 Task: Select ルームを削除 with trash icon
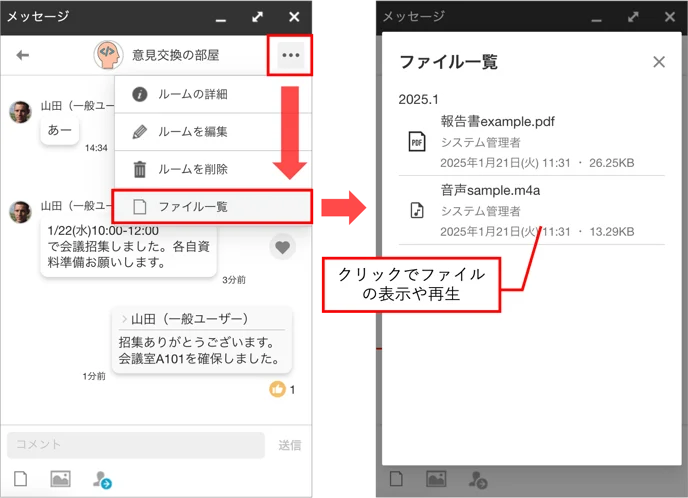point(213,169)
